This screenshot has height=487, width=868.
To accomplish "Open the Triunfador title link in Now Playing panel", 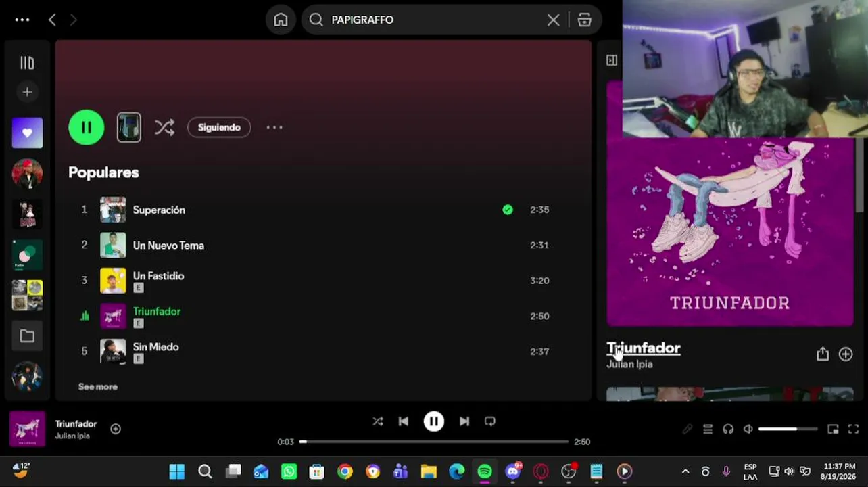I will coord(644,348).
